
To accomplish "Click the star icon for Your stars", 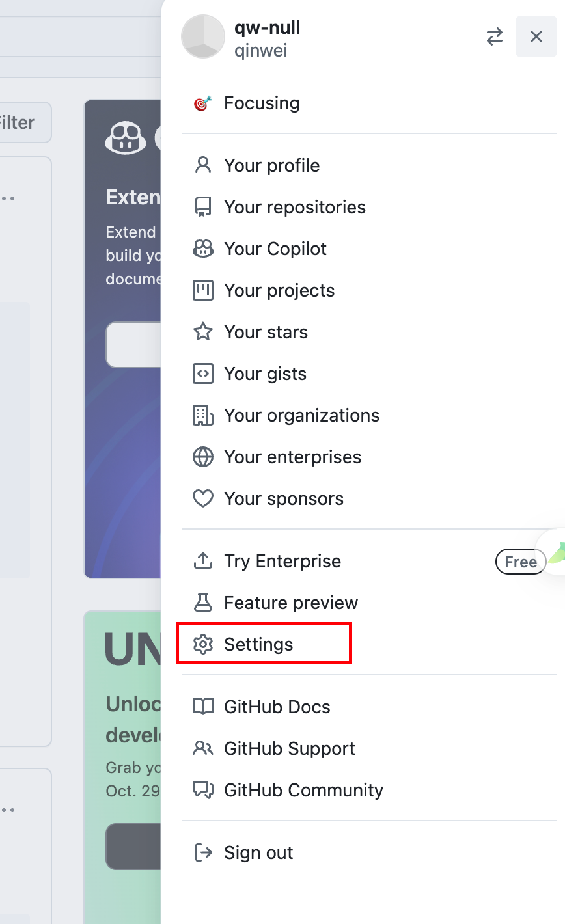I will 203,332.
